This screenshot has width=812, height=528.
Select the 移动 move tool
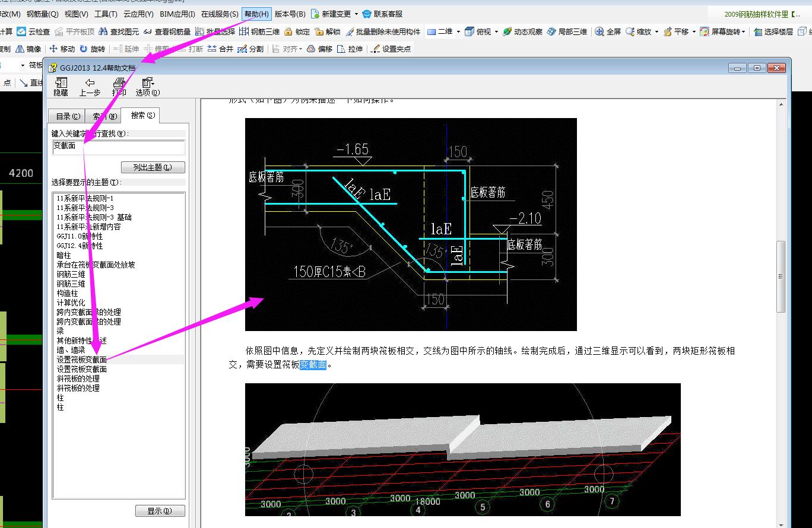(x=62, y=49)
